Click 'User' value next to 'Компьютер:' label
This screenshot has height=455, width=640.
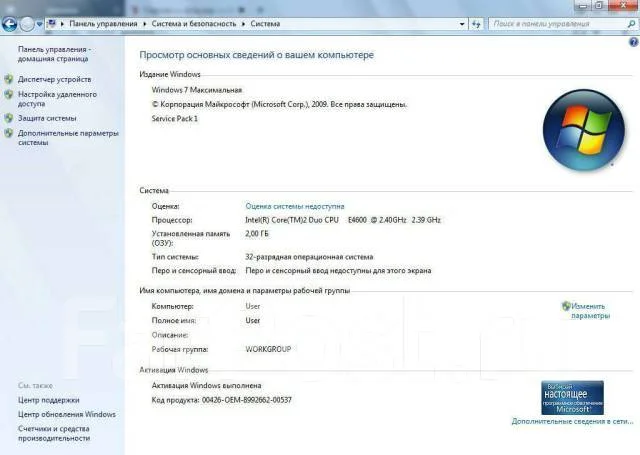pyautogui.click(x=253, y=306)
